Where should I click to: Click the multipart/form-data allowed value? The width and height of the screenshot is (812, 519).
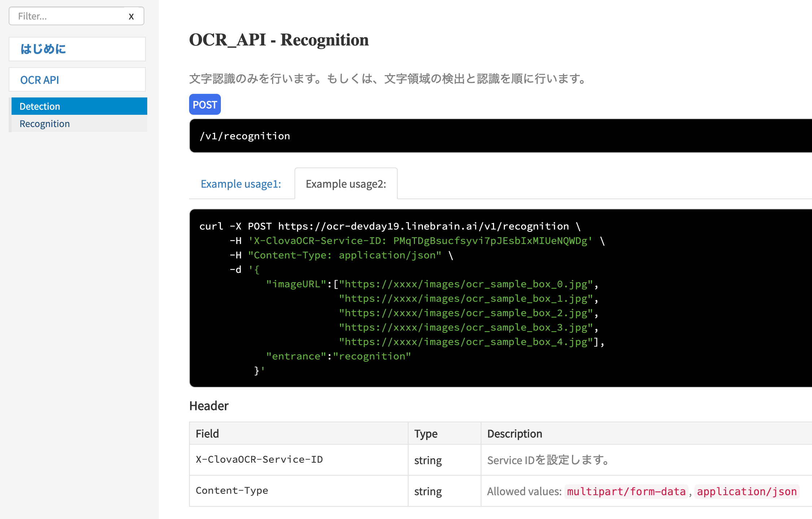(x=626, y=491)
